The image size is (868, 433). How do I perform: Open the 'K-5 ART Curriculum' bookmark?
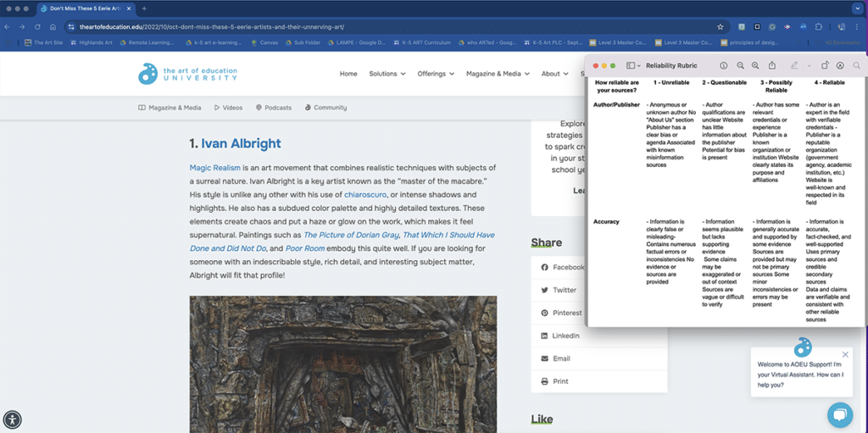[422, 42]
